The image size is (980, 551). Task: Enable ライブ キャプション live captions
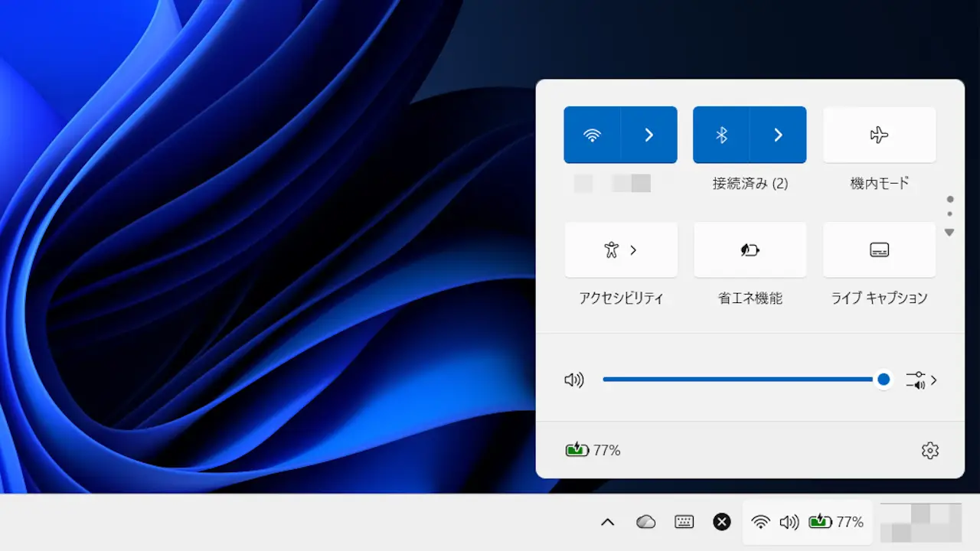tap(879, 250)
